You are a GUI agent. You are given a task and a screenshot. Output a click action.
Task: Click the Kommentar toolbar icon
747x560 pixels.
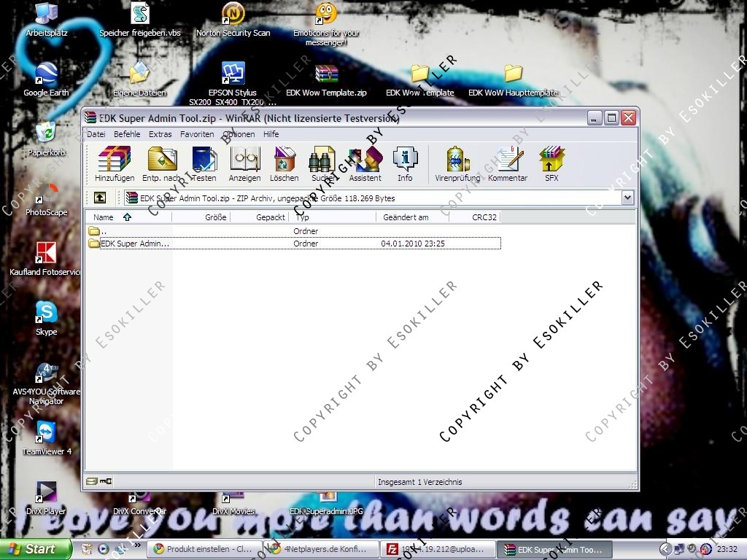pyautogui.click(x=508, y=164)
